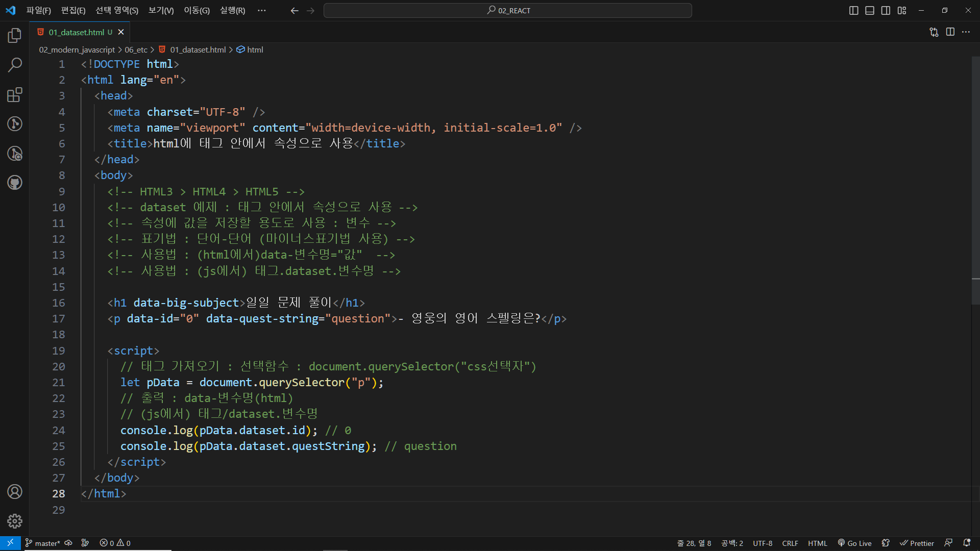Open the Source Control graph icon
Screen dimensions: 980x551
(x=14, y=124)
